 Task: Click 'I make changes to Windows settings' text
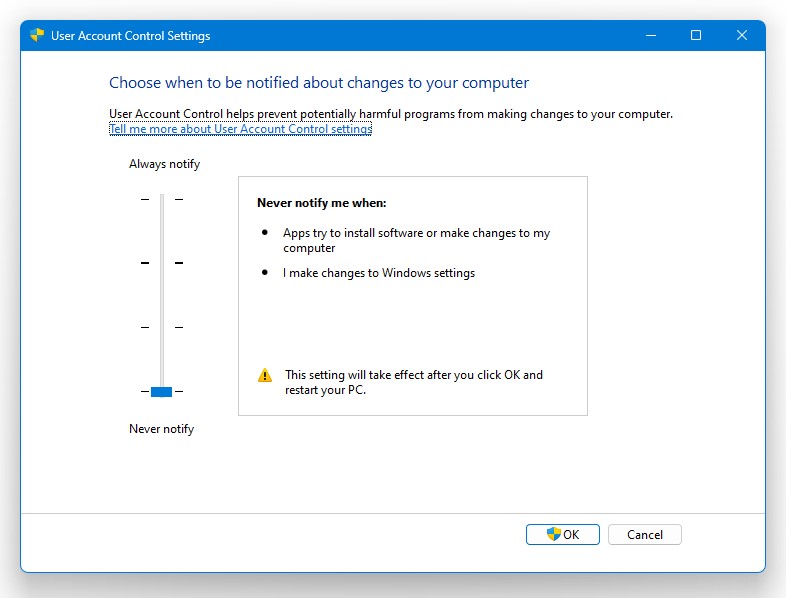click(379, 273)
